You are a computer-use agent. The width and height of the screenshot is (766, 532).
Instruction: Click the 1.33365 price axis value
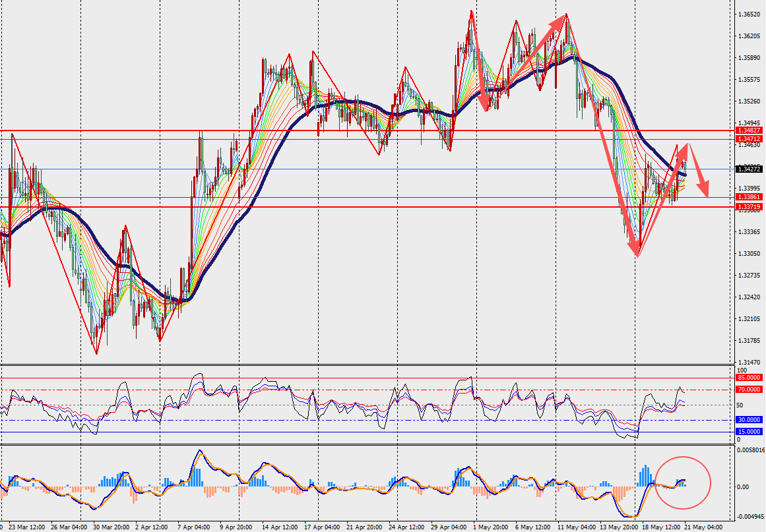click(x=750, y=232)
